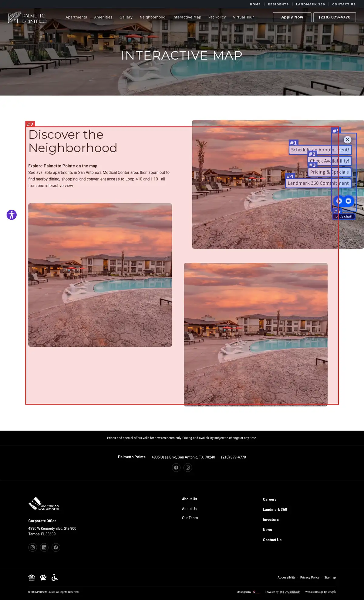364x600 pixels.
Task: Open LANDMARK 360 in top bar
Action: (x=310, y=4)
